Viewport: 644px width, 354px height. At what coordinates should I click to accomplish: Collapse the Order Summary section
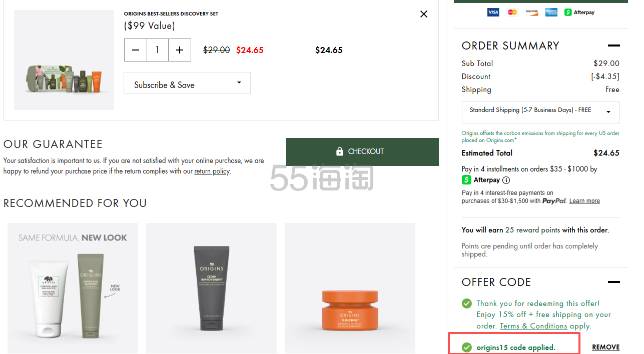(613, 45)
